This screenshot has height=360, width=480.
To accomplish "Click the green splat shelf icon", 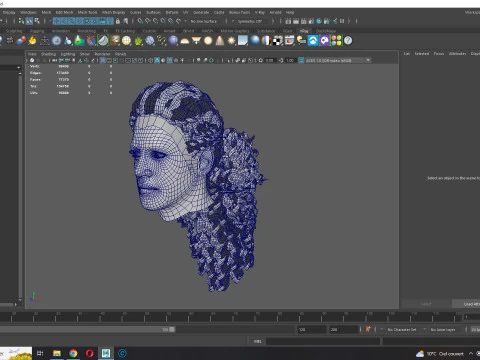I will pyautogui.click(x=138, y=41).
